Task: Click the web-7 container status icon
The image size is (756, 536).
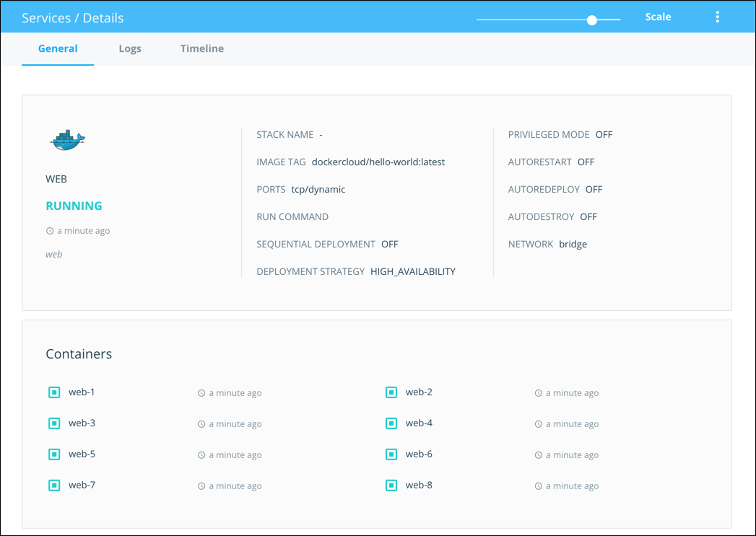Action: point(54,486)
